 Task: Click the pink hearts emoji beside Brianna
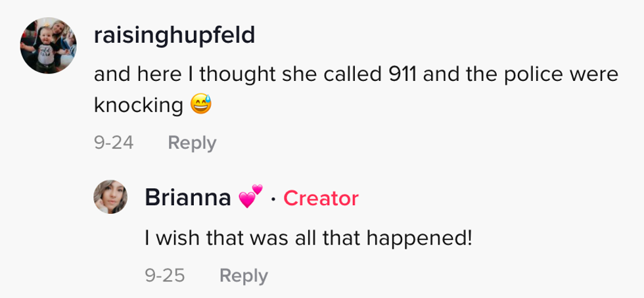point(250,197)
